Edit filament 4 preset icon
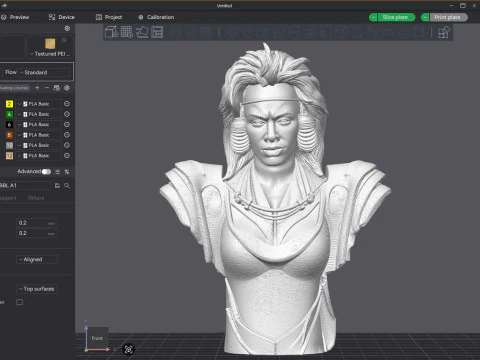 point(67,114)
